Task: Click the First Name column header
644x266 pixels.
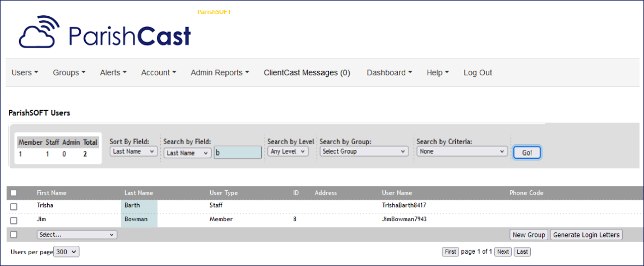Action: coord(52,193)
